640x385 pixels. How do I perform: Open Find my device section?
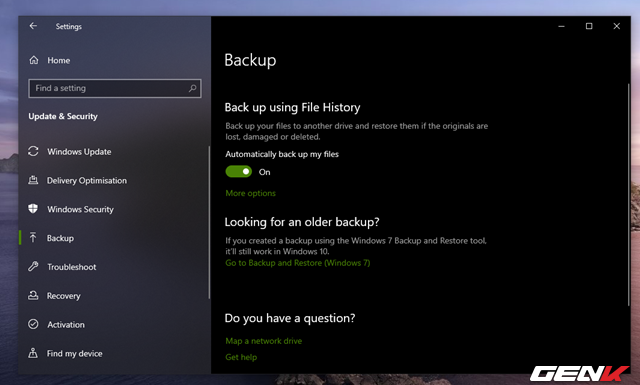[75, 354]
